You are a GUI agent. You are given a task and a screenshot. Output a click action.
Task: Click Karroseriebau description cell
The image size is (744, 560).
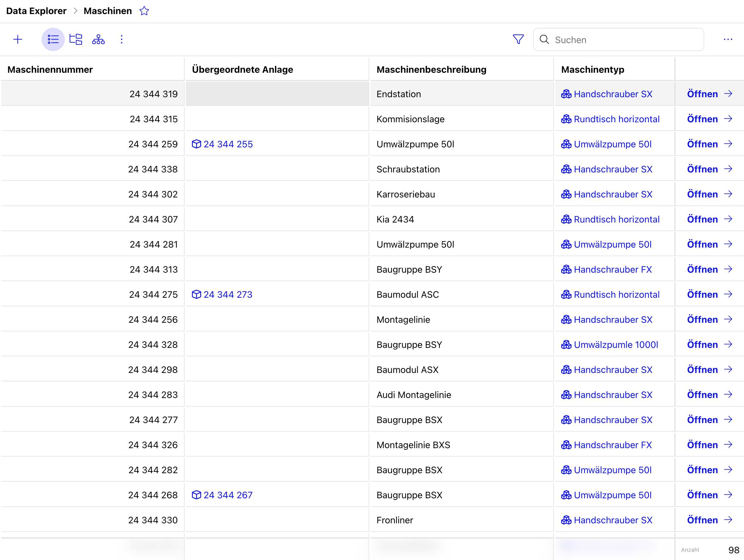click(462, 194)
